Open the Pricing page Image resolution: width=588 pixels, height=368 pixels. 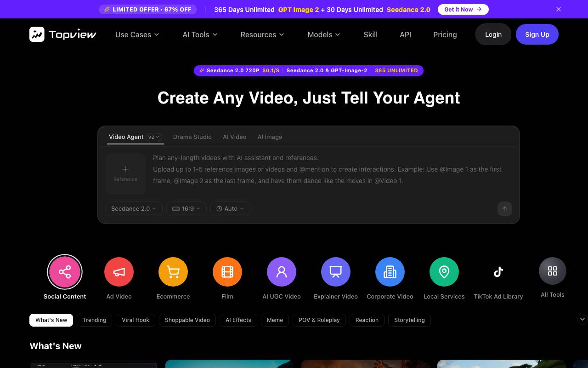pos(445,34)
